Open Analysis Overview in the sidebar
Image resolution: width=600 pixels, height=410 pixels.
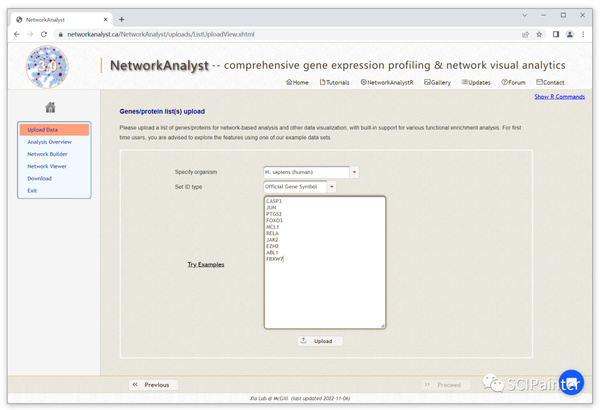[49, 142]
